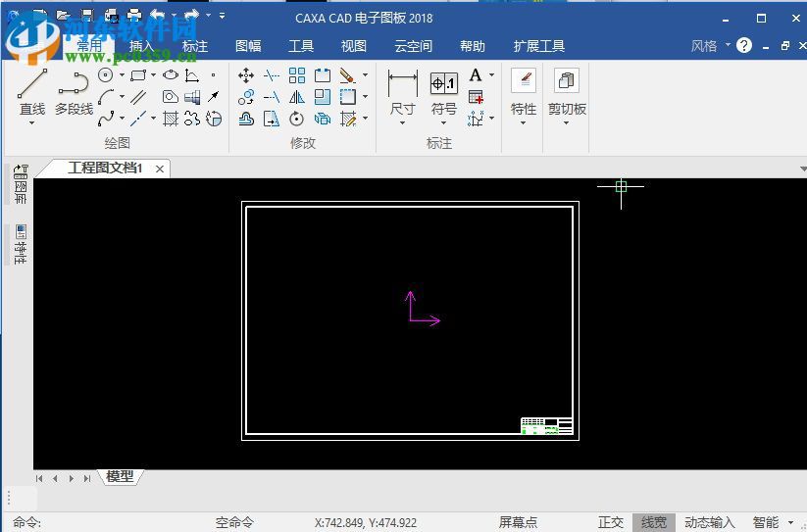
Task: Expand the 特性 dropdown arrow
Action: [x=524, y=122]
